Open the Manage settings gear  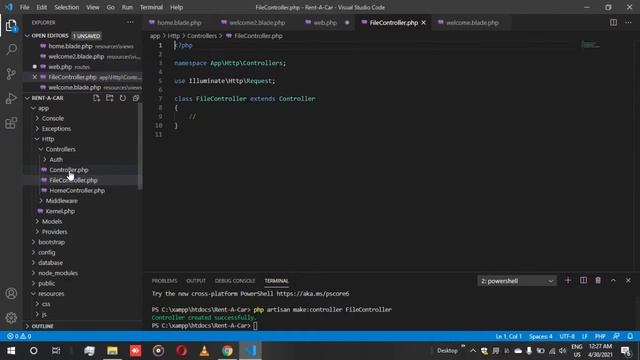pyautogui.click(x=11, y=318)
